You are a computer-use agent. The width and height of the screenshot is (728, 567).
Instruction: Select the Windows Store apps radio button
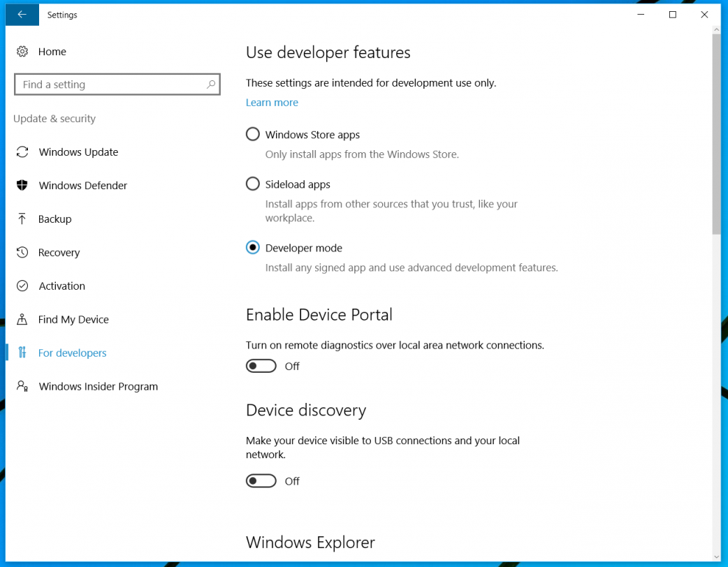tap(253, 135)
